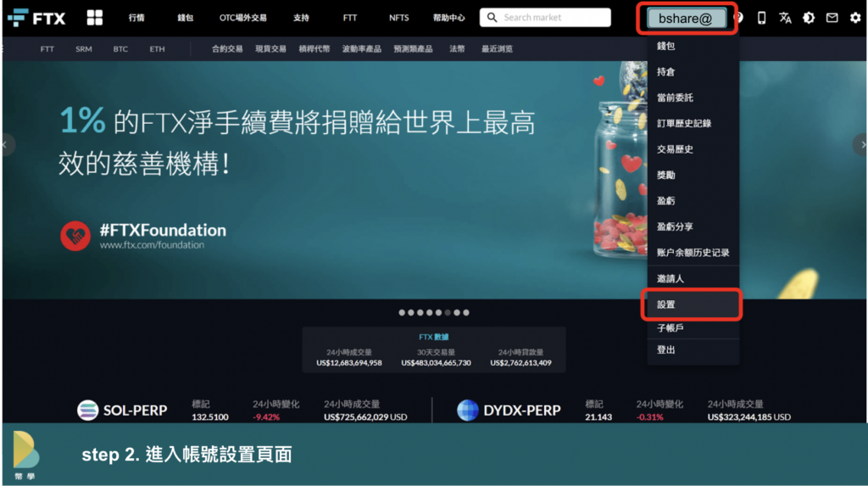Choose 登出 to log out
This screenshot has width=868, height=486.
point(693,350)
